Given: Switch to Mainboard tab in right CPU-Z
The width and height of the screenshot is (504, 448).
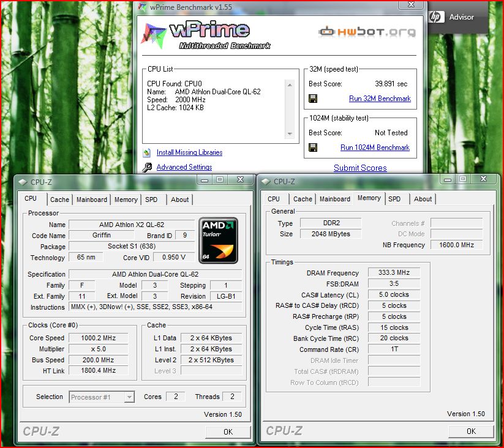Looking at the screenshot, I should point(334,199).
